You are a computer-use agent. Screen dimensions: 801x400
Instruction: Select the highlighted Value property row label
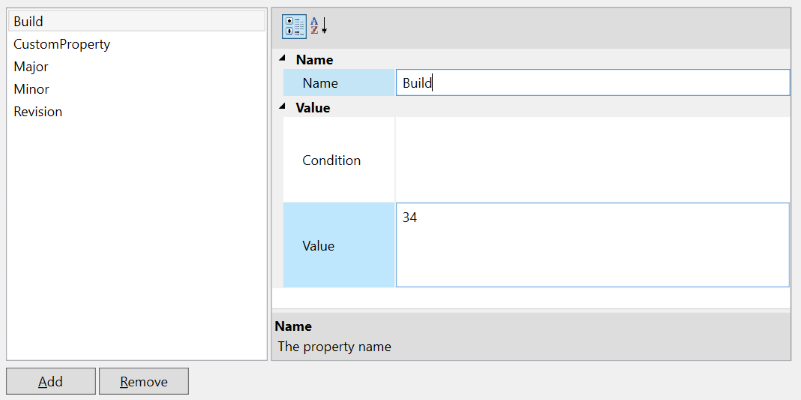point(318,245)
